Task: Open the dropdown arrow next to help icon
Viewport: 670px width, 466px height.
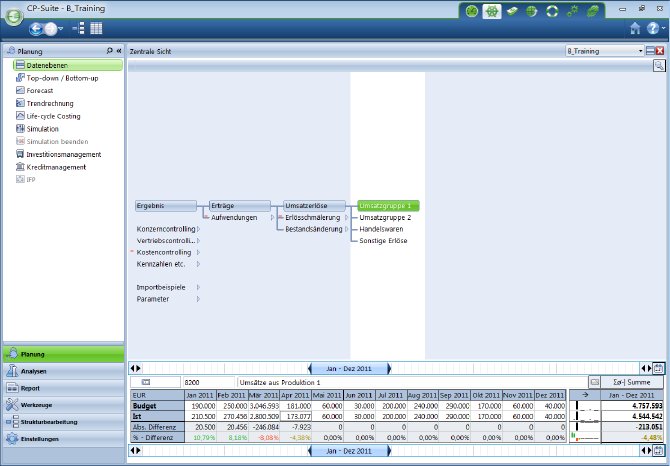Action: [x=663, y=28]
